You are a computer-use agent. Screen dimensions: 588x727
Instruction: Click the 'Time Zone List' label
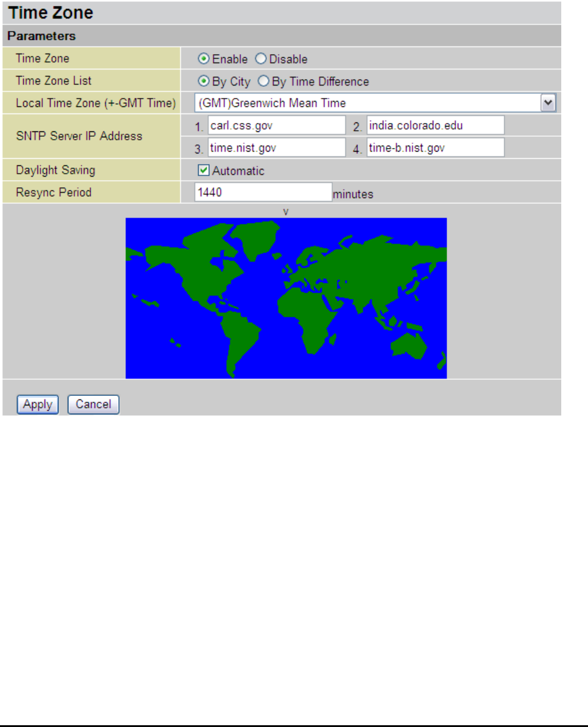[54, 81]
